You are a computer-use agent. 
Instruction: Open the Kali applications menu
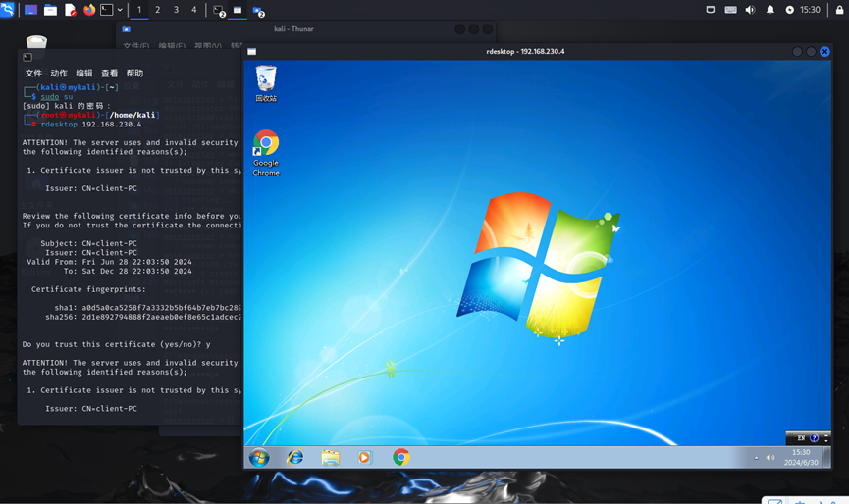pyautogui.click(x=7, y=9)
